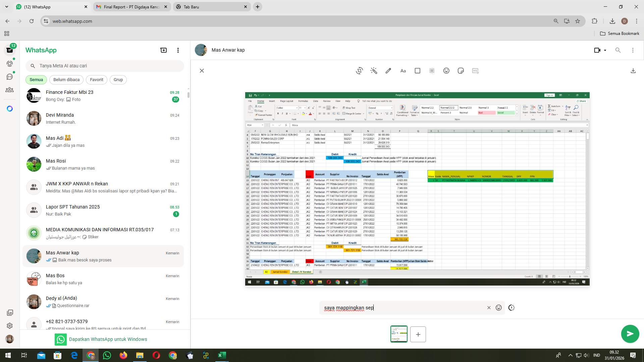Image resolution: width=644 pixels, height=362 pixels.
Task: Select the attached image thumbnail
Action: coord(399,334)
